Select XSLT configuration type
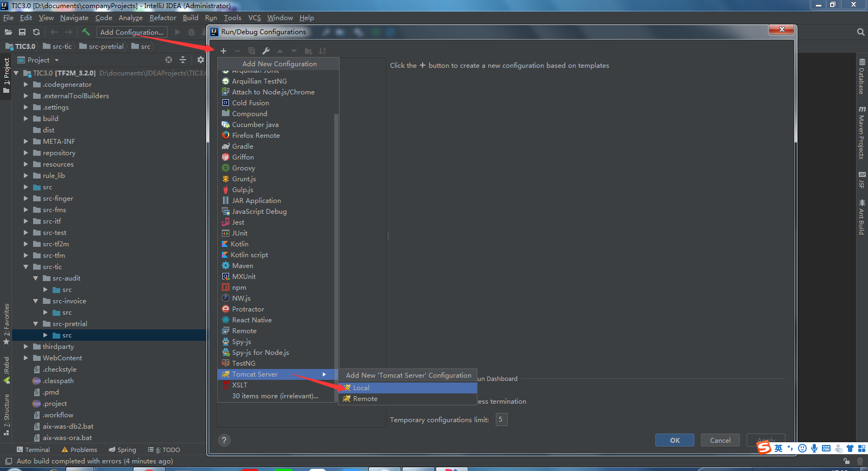Screen dimensions: 868x471 [277, 385]
